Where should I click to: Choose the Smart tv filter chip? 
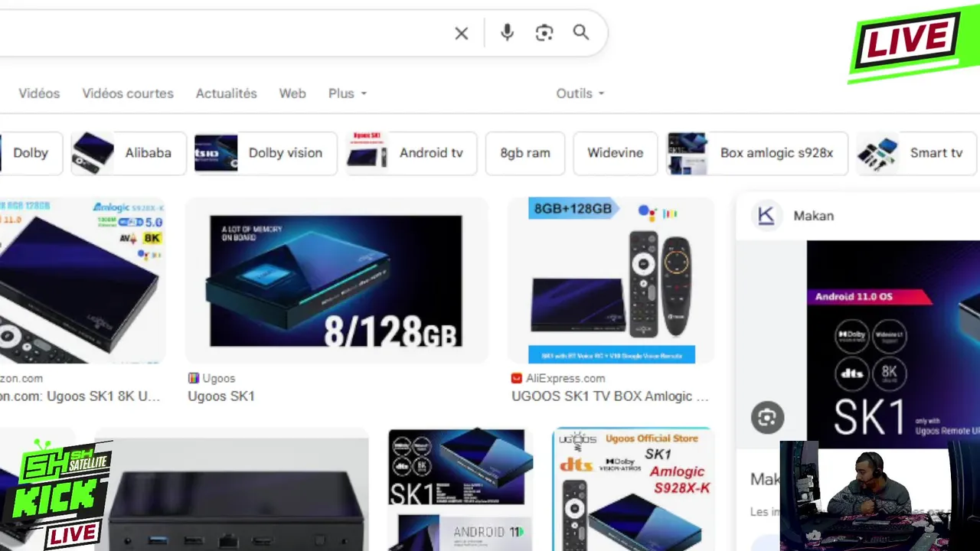tap(917, 153)
